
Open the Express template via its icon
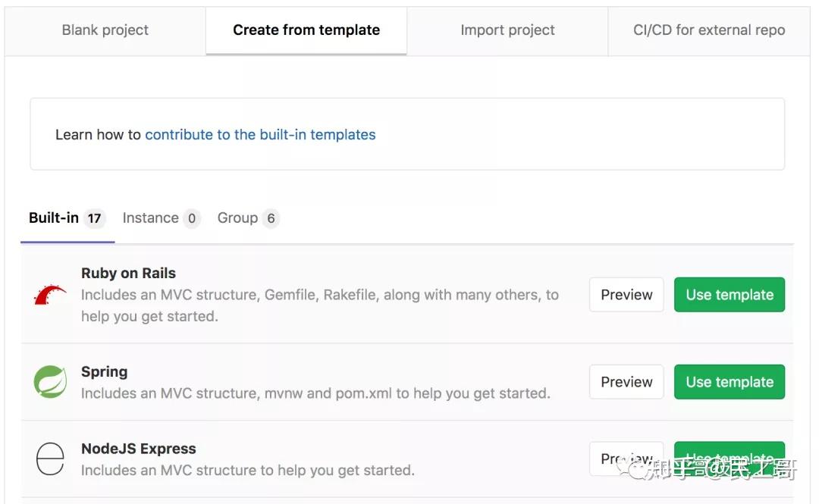pos(49,457)
